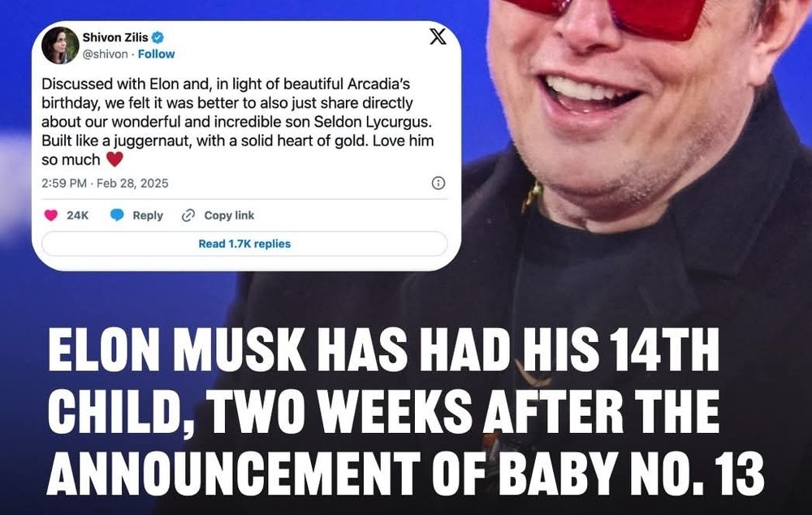Click the info circle icon beside the timestamp

click(438, 183)
